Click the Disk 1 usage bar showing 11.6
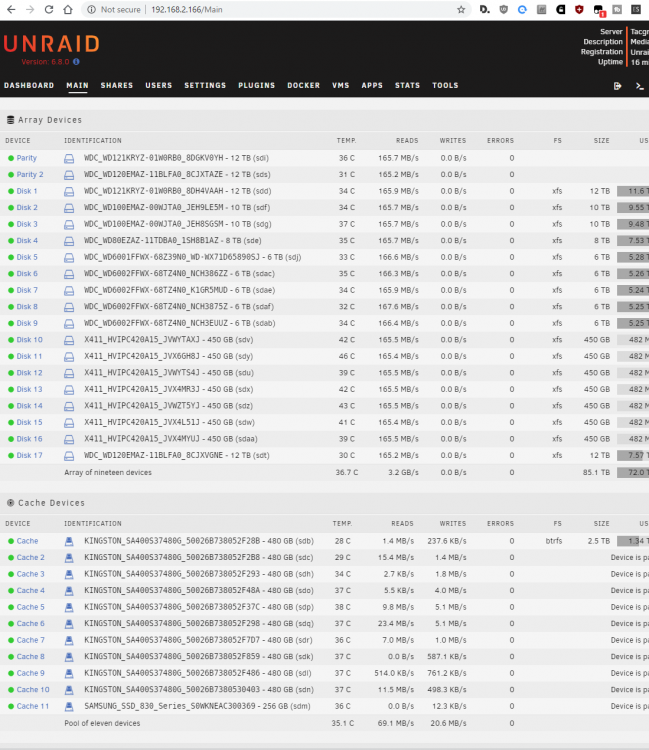 633,191
